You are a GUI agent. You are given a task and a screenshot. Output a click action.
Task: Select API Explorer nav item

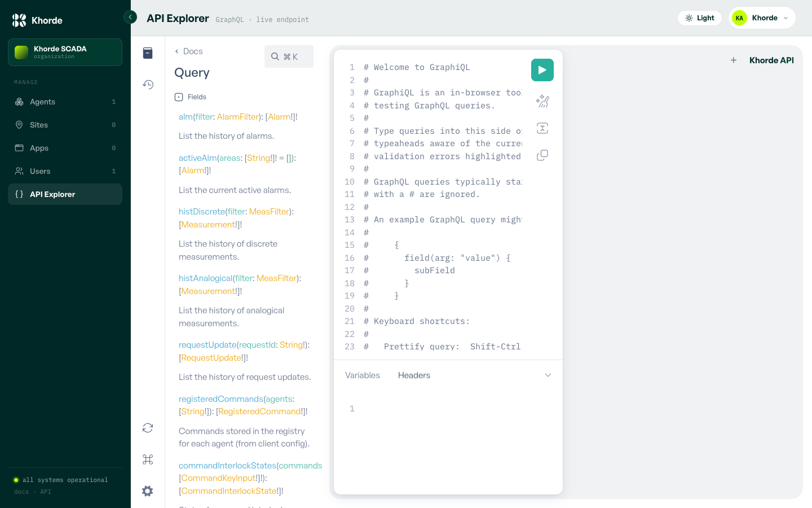click(x=65, y=194)
